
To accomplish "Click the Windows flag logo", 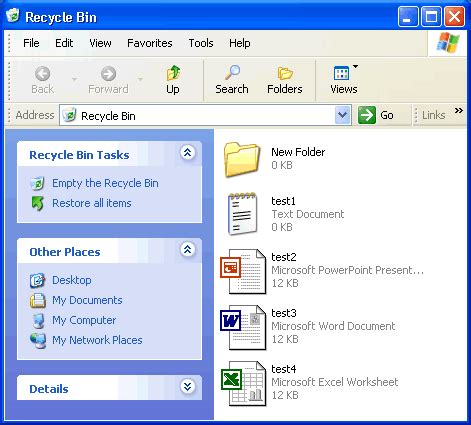I will pos(448,43).
